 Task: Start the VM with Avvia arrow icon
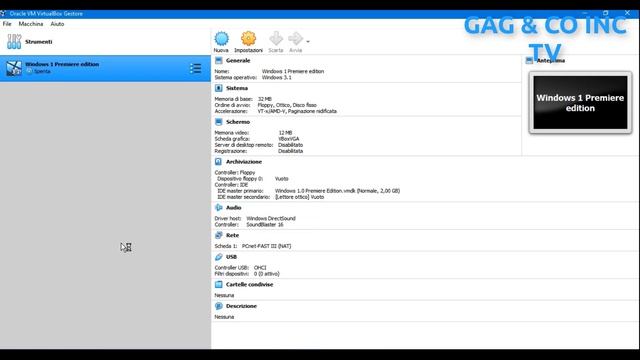point(296,39)
